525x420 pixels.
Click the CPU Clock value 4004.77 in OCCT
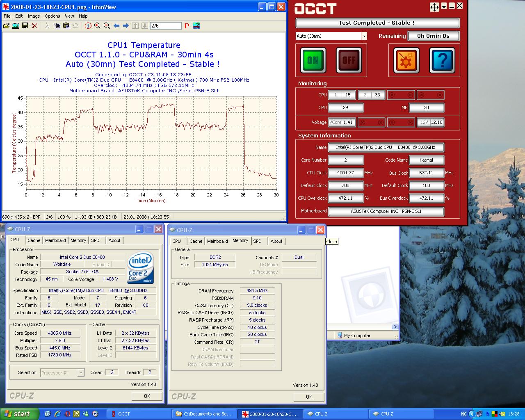345,173
